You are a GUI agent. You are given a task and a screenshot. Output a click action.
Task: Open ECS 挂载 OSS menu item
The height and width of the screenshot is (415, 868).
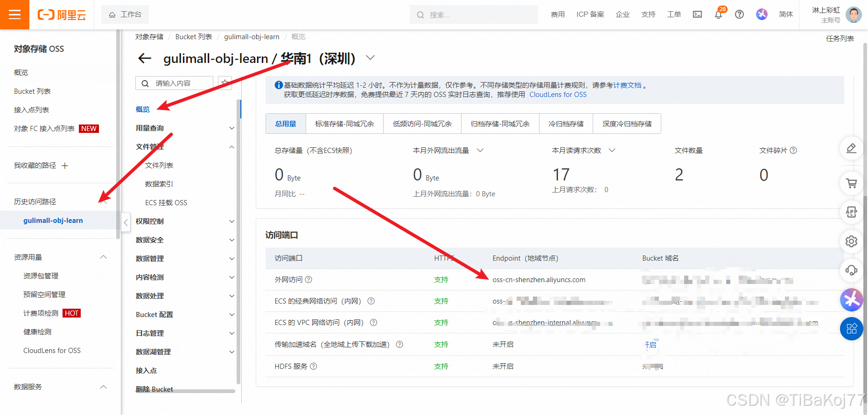coord(166,203)
